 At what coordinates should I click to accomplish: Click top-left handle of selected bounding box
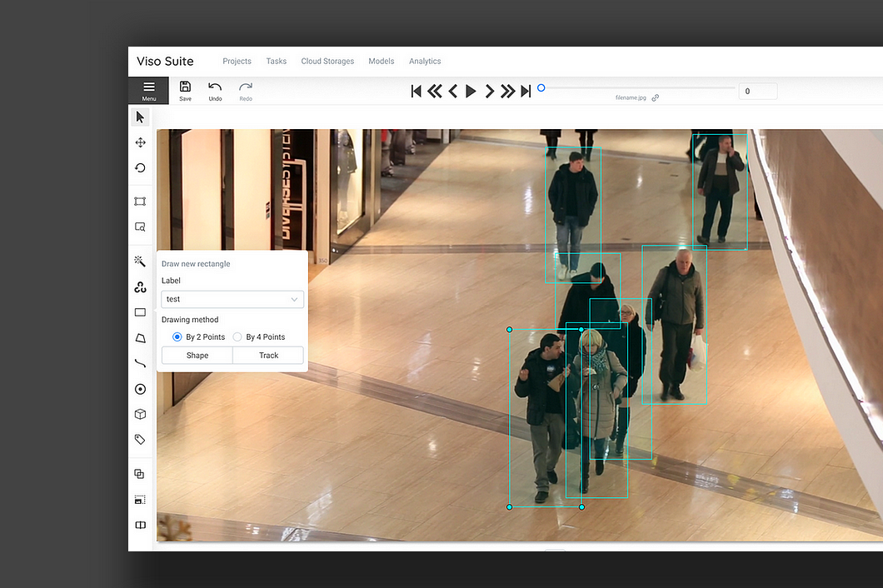point(510,330)
